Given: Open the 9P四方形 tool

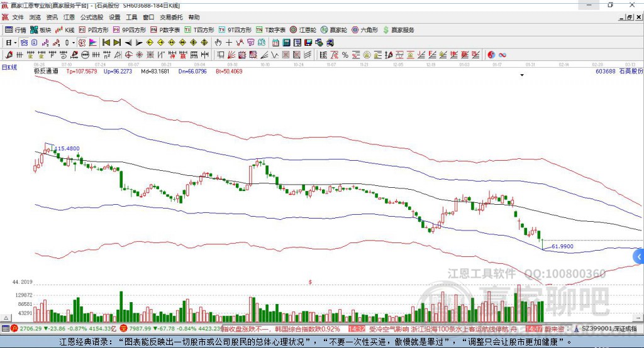Looking at the screenshot, I should coord(130,30).
